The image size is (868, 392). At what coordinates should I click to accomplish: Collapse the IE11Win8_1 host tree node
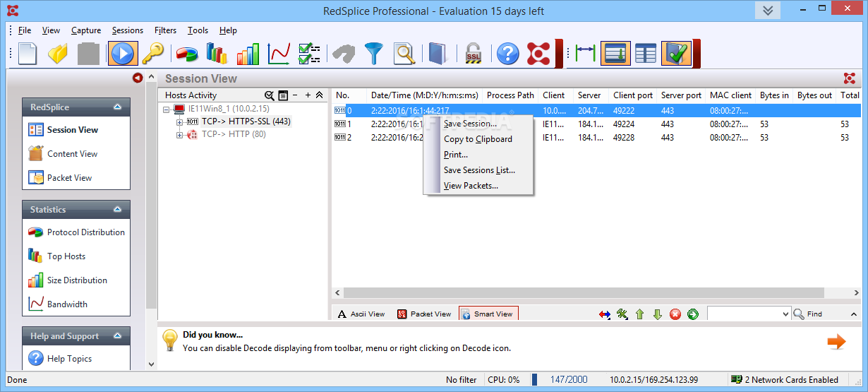coord(167,109)
